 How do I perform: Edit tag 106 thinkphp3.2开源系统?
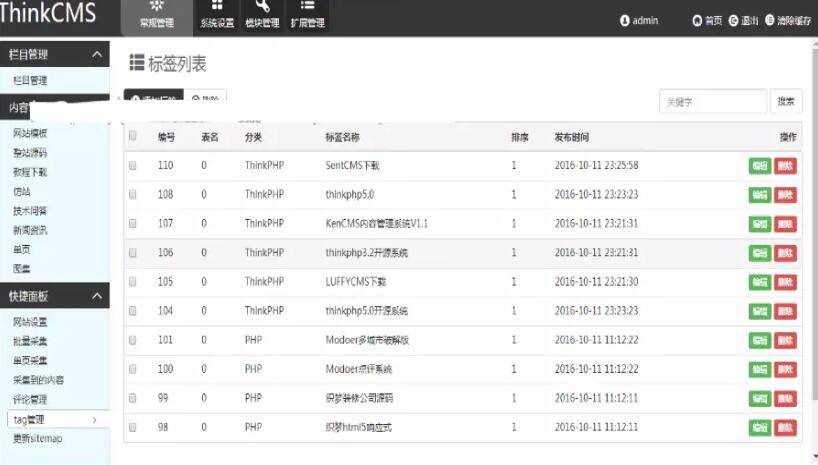click(x=760, y=253)
